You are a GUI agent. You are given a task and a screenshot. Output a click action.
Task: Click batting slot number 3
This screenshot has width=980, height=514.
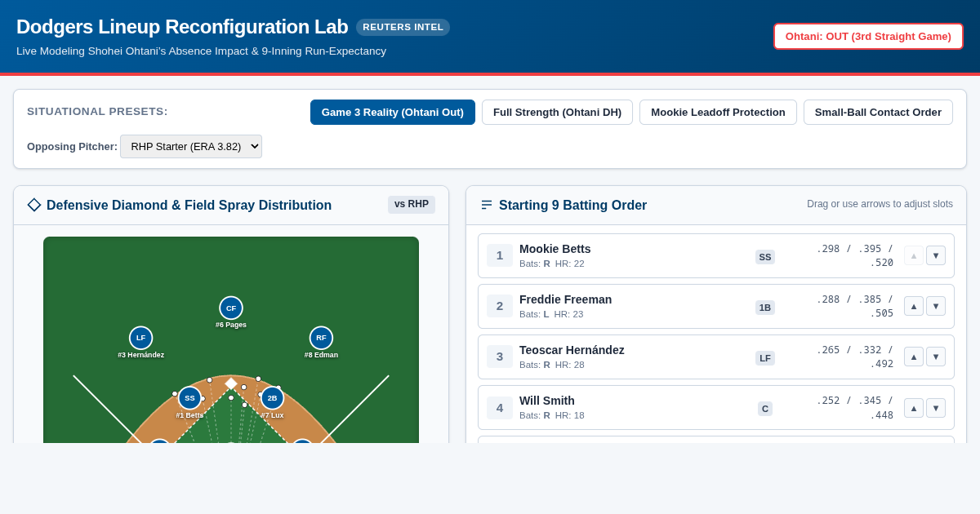(500, 357)
